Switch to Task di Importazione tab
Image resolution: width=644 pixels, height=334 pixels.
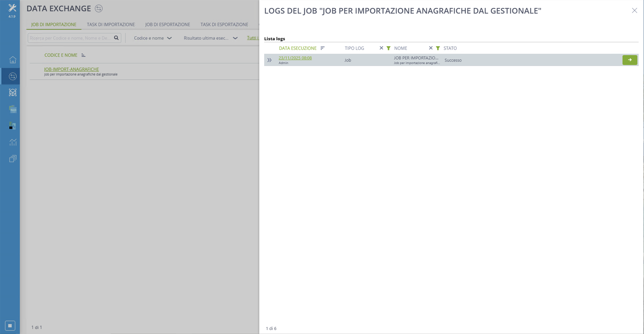click(x=111, y=25)
